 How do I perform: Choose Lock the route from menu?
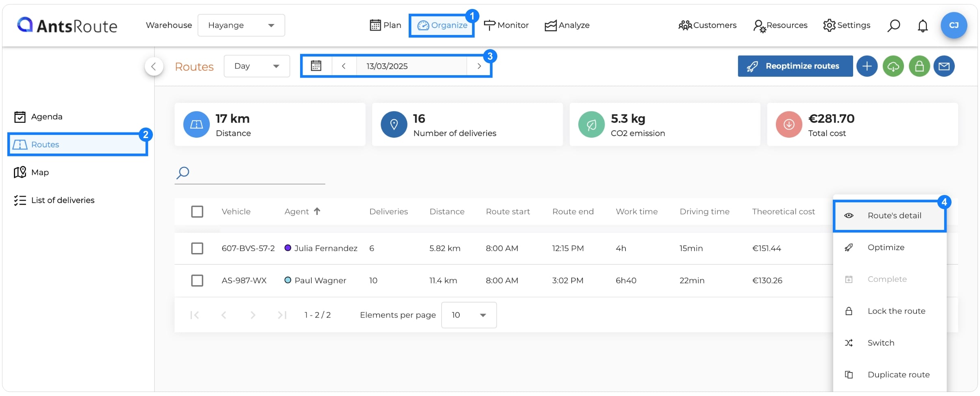(889, 311)
